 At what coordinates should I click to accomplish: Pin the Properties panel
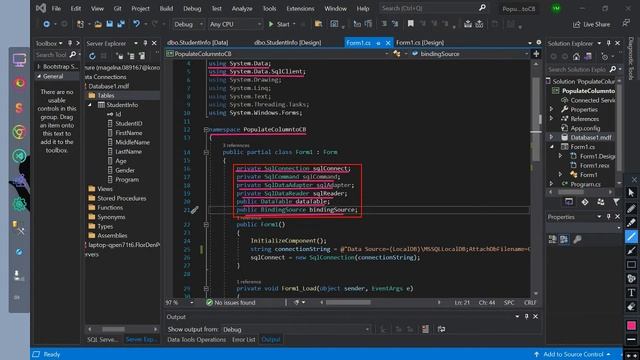(x=608, y=217)
